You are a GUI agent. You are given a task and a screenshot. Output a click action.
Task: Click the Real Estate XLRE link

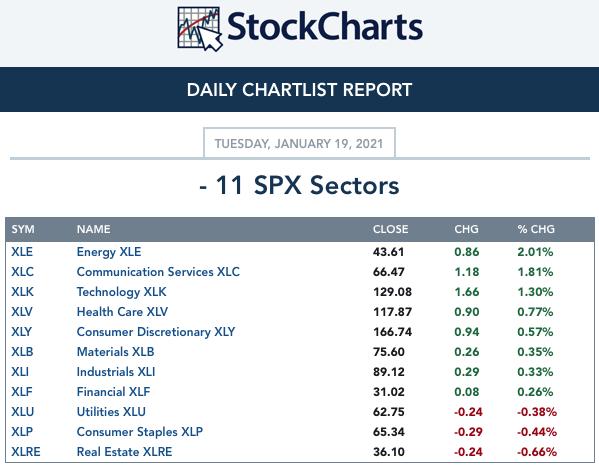pyautogui.click(x=125, y=451)
